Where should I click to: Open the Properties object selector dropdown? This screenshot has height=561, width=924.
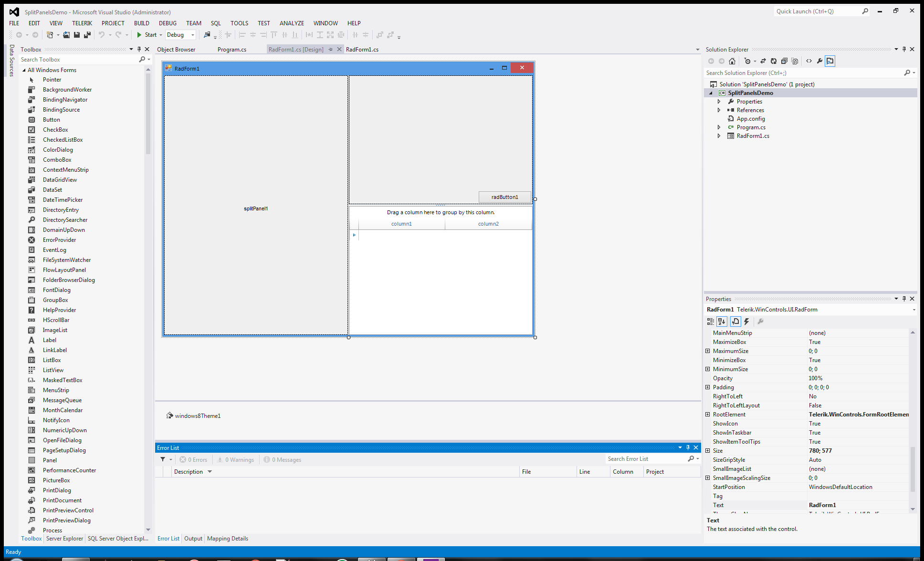(x=914, y=310)
